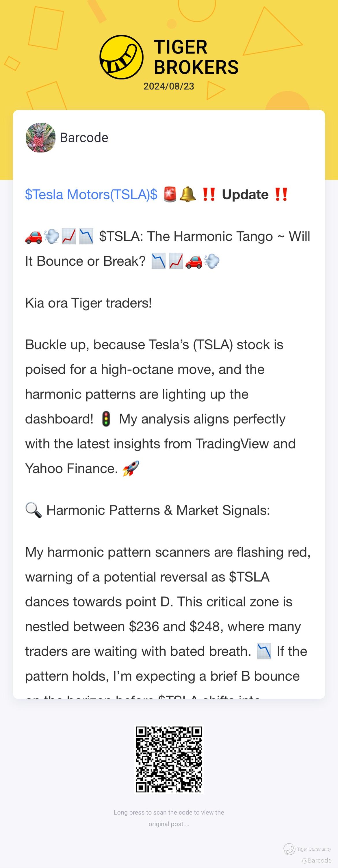Click the red car emoji before $TSLA
The height and width of the screenshot is (868, 338).
pyautogui.click(x=33, y=236)
